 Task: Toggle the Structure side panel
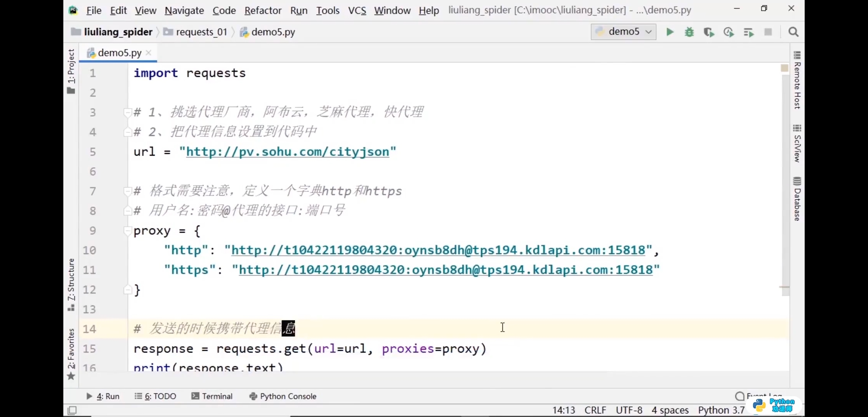(71, 284)
